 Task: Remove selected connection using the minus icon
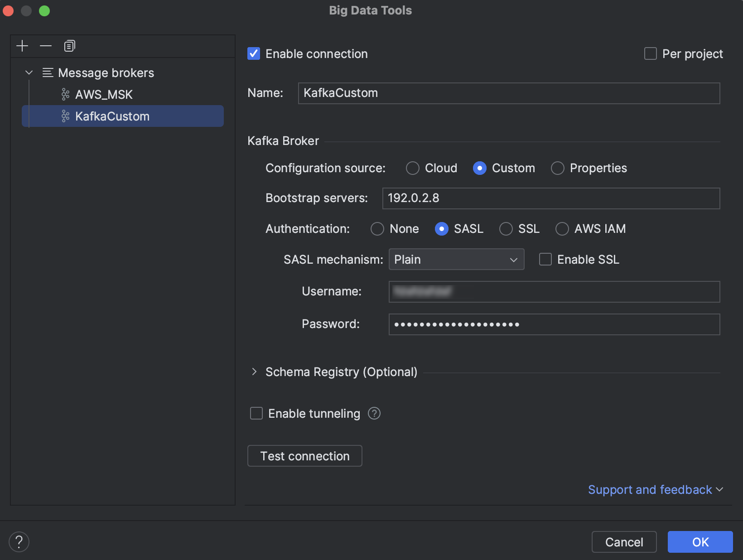click(45, 46)
